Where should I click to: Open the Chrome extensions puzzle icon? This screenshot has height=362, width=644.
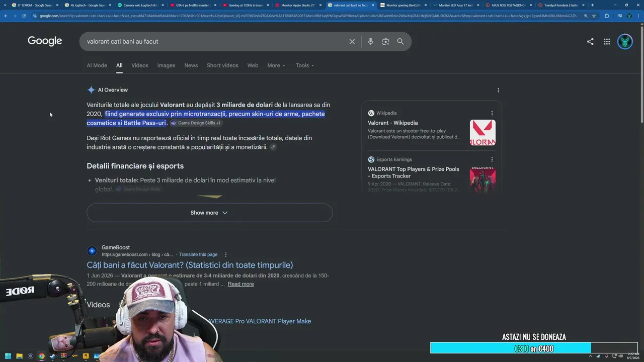pos(607,16)
